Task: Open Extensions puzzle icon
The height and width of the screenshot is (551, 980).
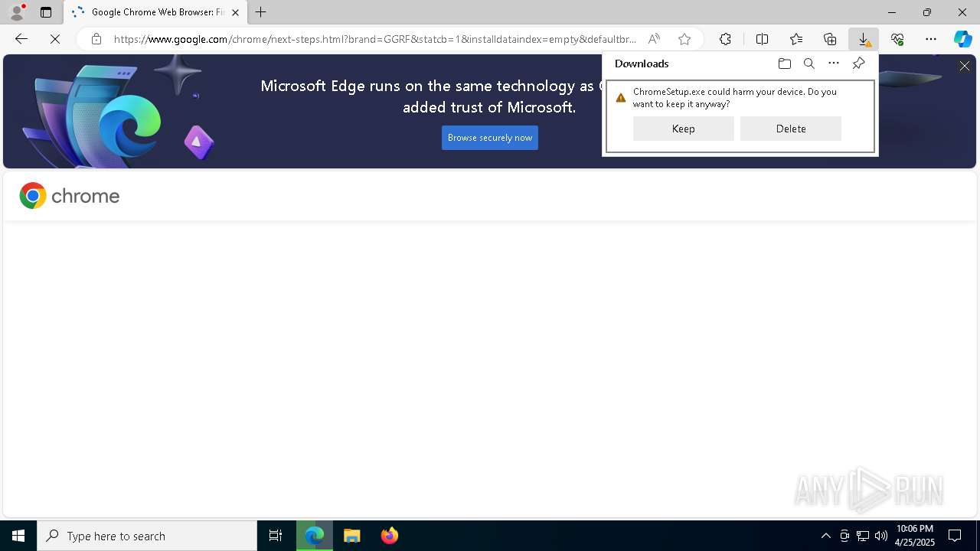Action: [x=725, y=39]
